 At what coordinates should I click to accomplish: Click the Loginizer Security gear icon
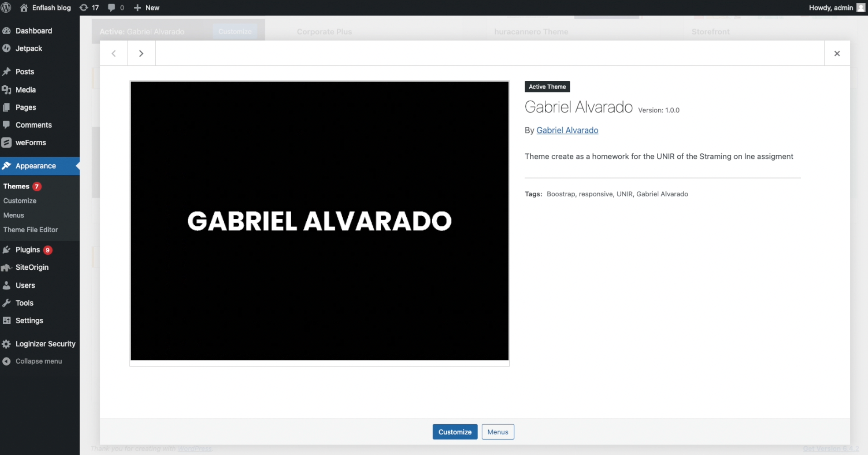click(6, 344)
